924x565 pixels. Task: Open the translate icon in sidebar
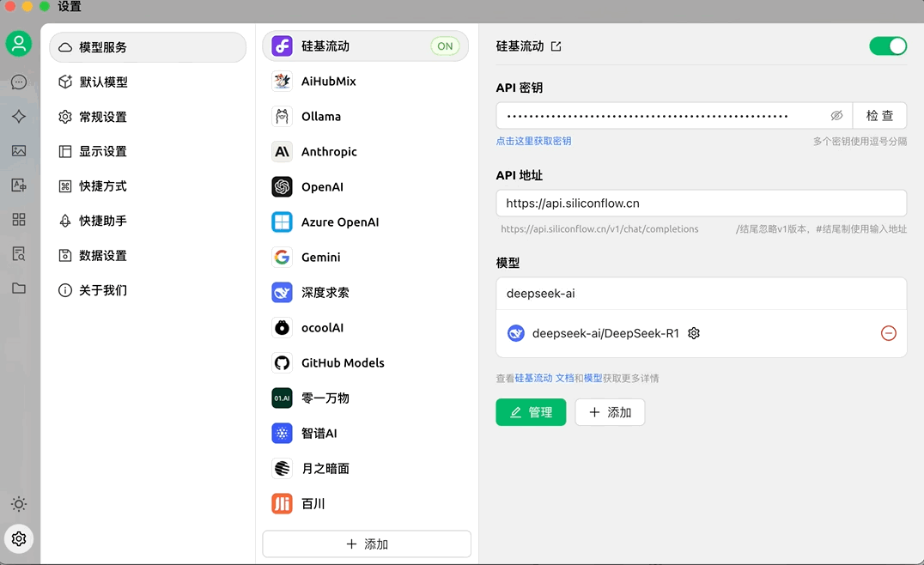pyautogui.click(x=19, y=185)
